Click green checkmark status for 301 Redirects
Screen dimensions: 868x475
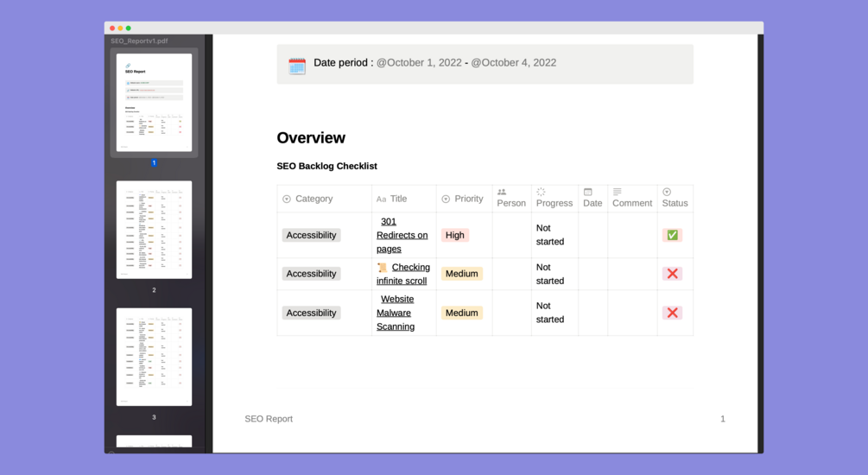672,235
